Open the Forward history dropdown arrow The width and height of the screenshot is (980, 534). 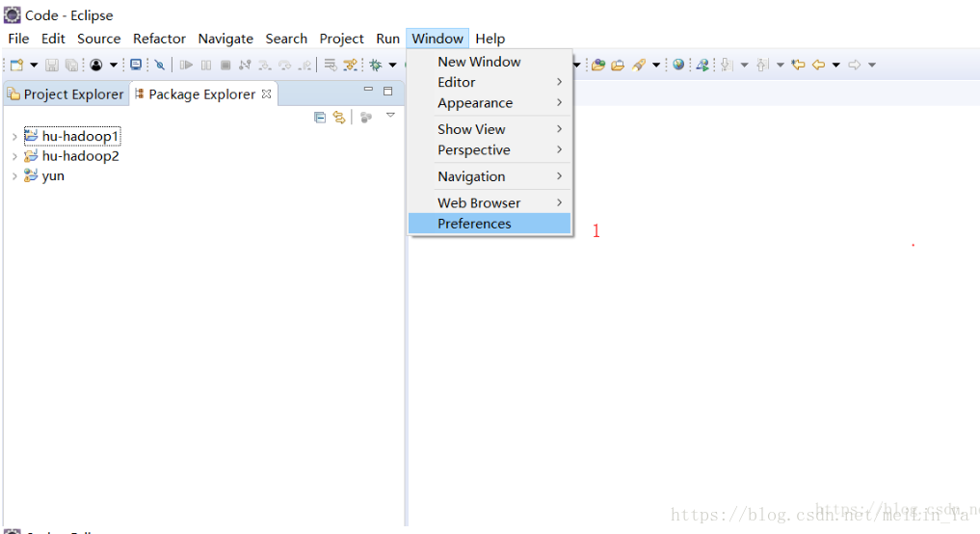(872, 65)
